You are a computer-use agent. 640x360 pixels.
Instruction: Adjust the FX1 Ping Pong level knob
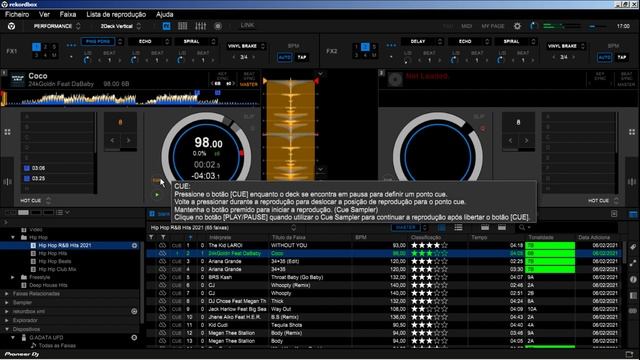click(87, 60)
